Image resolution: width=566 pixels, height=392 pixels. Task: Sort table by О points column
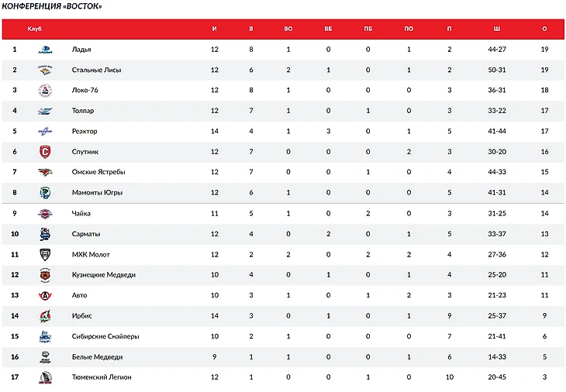(x=544, y=29)
